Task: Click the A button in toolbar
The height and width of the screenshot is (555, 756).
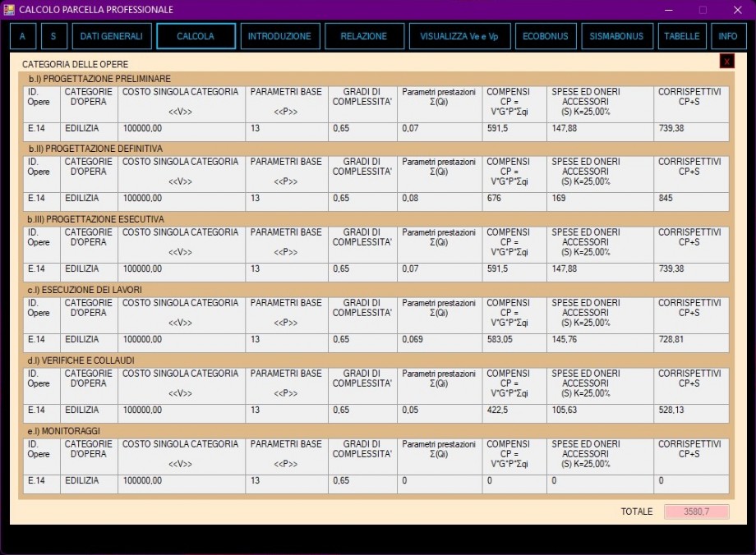Action: click(23, 36)
